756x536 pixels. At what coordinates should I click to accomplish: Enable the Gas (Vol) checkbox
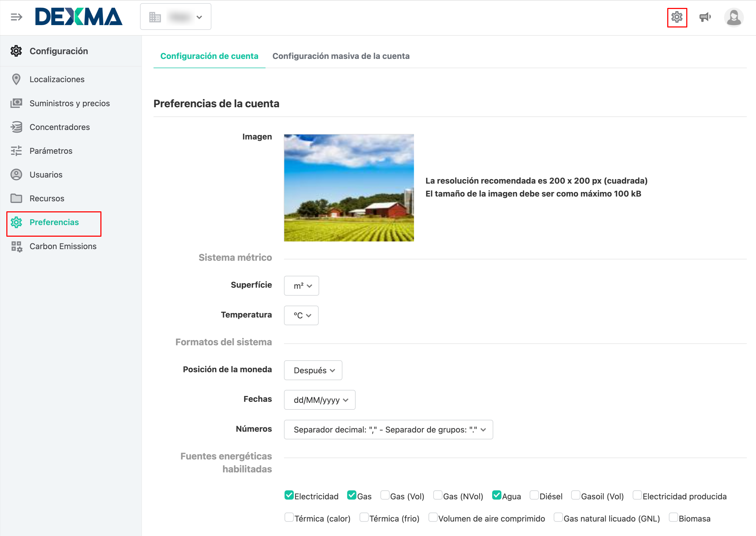385,495
